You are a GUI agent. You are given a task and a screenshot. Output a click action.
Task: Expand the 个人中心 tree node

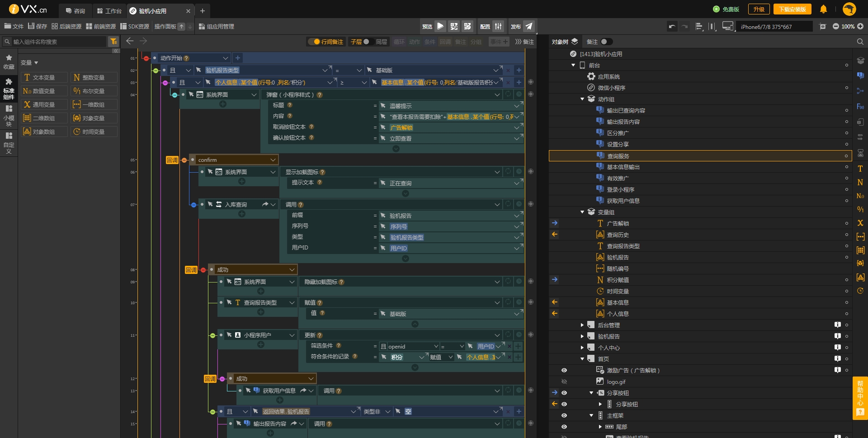click(x=582, y=348)
